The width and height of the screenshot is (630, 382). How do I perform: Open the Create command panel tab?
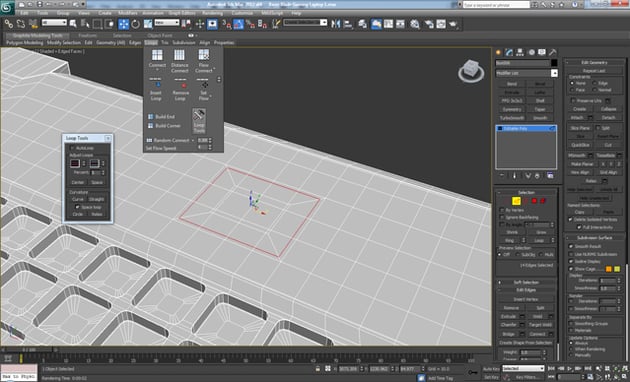tap(499, 52)
